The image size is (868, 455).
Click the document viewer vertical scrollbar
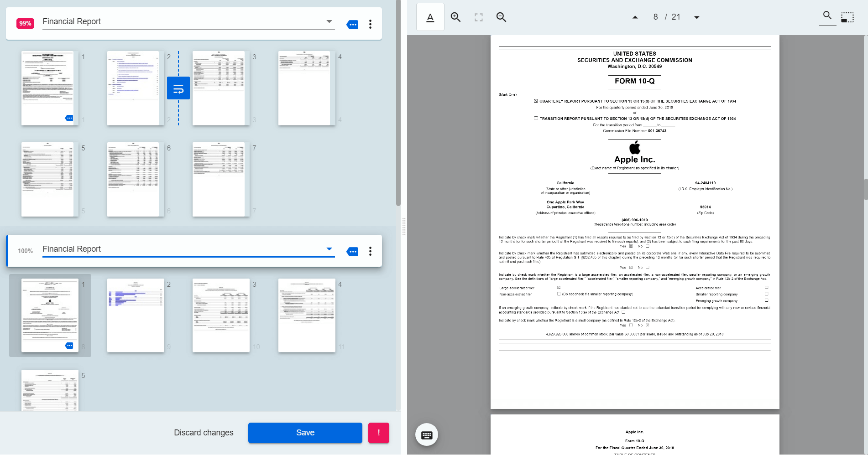[x=865, y=189]
